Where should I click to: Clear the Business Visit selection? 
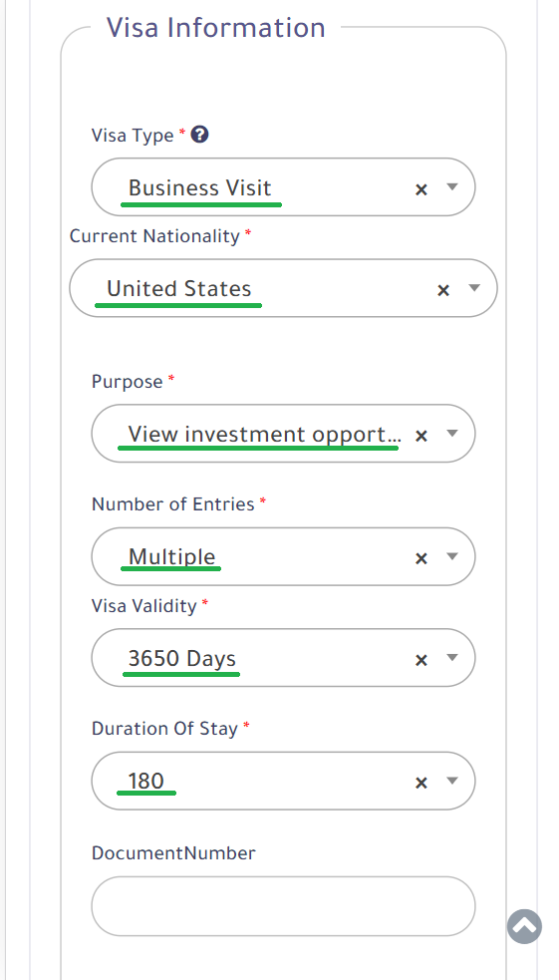coord(421,189)
